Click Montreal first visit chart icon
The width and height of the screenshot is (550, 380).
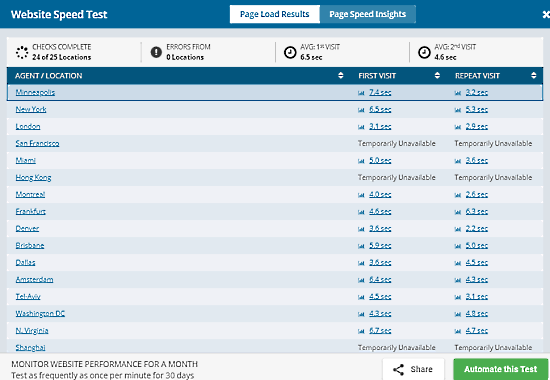(x=361, y=195)
